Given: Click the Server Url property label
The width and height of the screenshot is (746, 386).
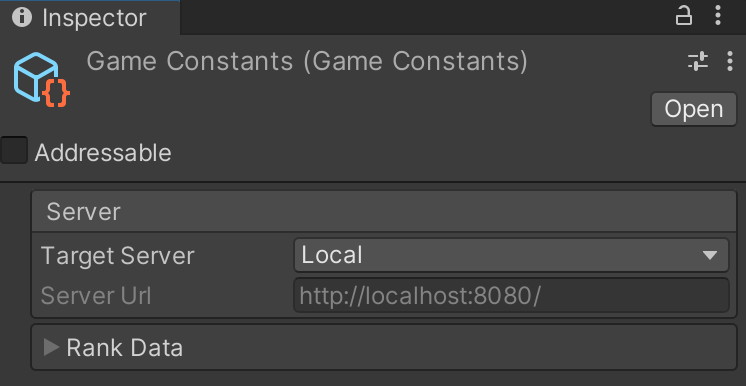Looking at the screenshot, I should coord(96,296).
